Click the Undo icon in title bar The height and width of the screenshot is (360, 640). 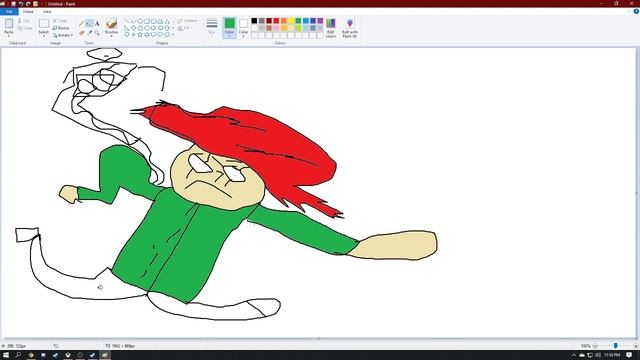[x=21, y=4]
